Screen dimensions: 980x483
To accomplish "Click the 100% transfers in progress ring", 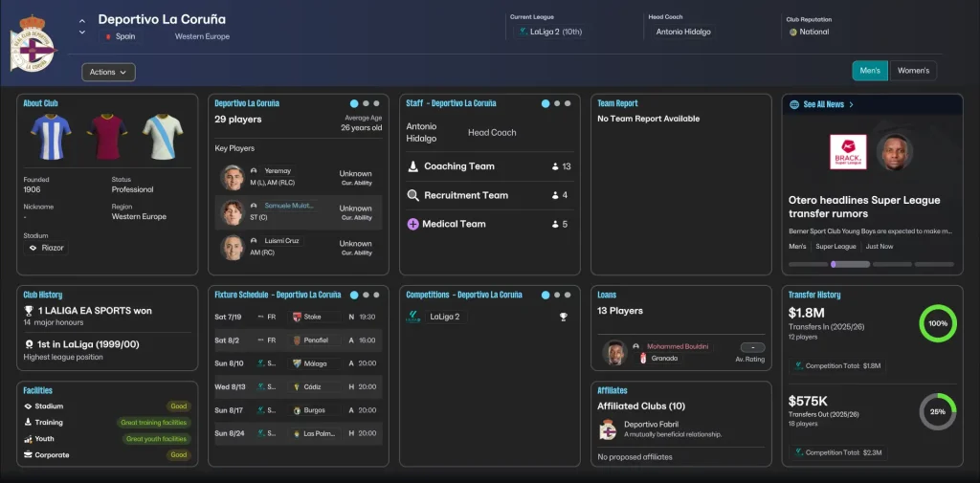I will 938,323.
